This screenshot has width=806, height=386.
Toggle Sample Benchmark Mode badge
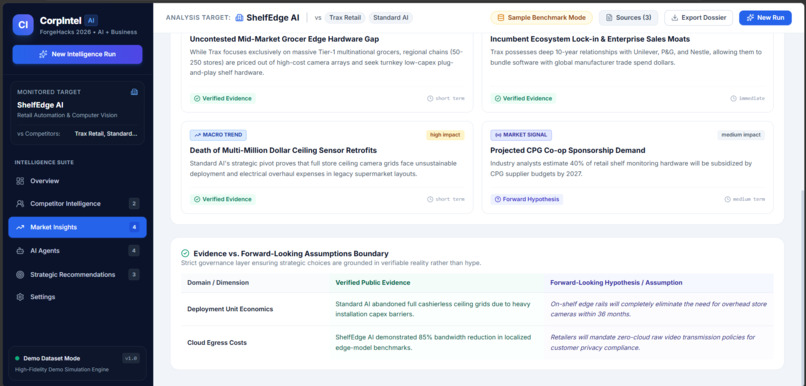541,17
